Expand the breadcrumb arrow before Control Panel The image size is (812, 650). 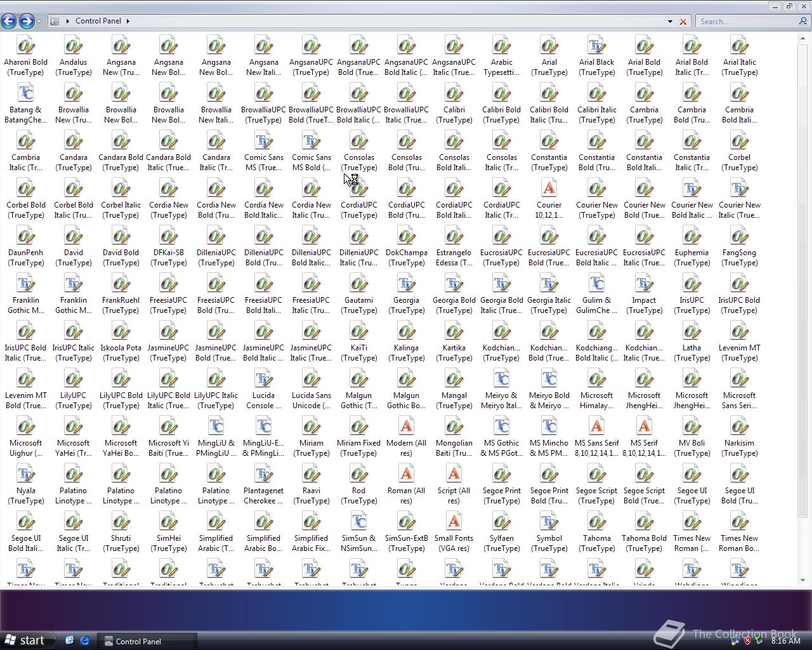[67, 21]
